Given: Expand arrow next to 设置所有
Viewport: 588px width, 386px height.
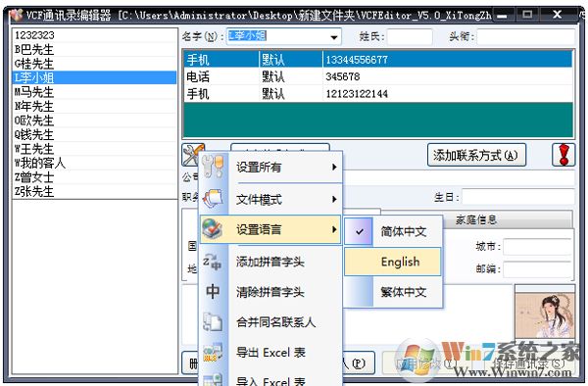Looking at the screenshot, I should pyautogui.click(x=334, y=168).
